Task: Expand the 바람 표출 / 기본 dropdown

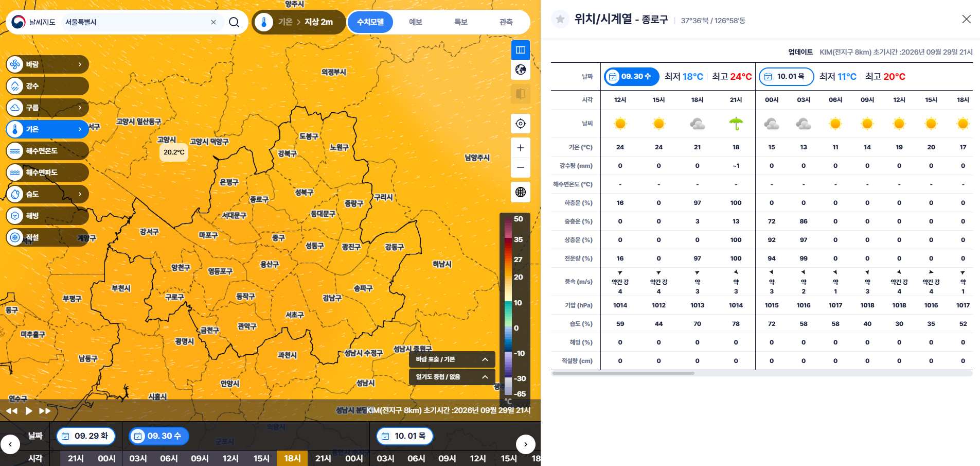Action: (x=452, y=359)
